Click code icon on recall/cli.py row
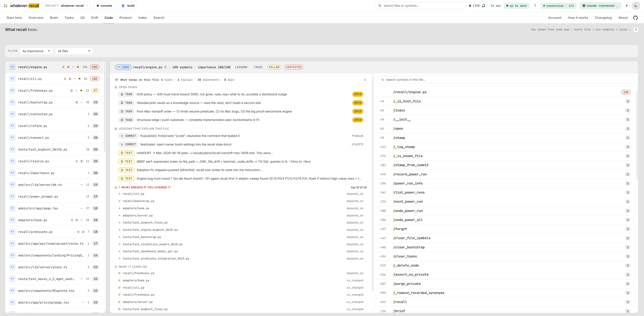Image resolution: width=644 pixels, height=316 pixels. point(12,79)
